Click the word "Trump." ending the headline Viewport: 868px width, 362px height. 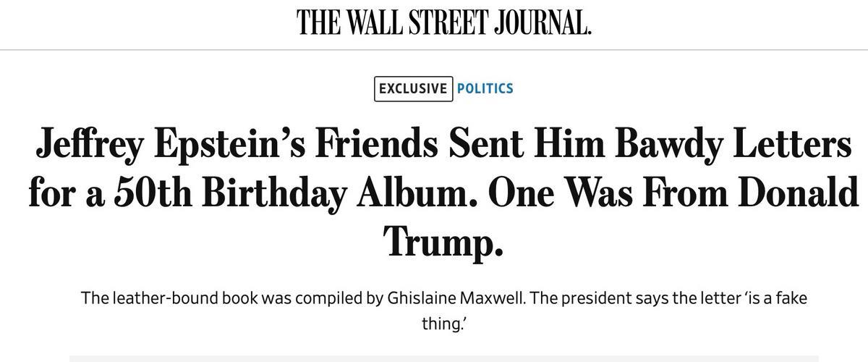pos(443,241)
